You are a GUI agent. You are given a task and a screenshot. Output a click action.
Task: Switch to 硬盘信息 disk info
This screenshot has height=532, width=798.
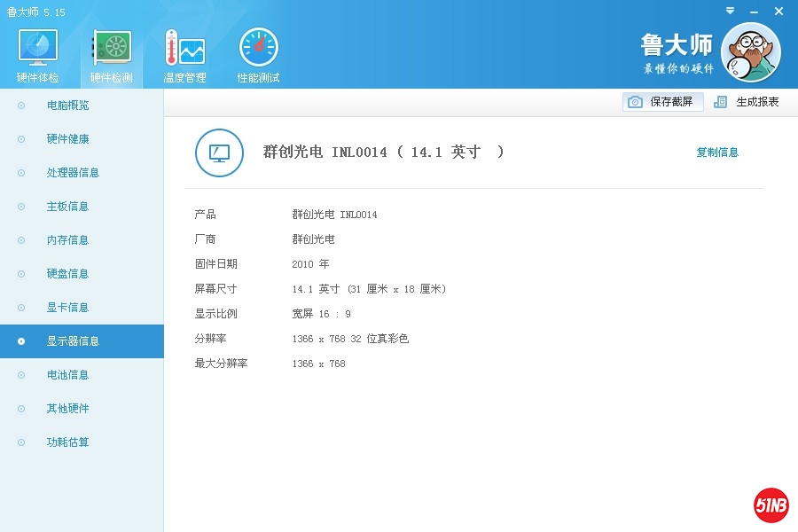(x=67, y=274)
